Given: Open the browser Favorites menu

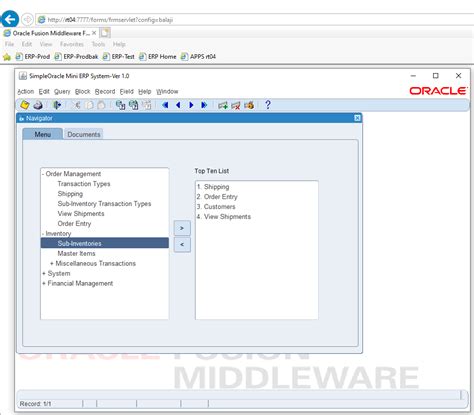Looking at the screenshot, I should [72, 44].
